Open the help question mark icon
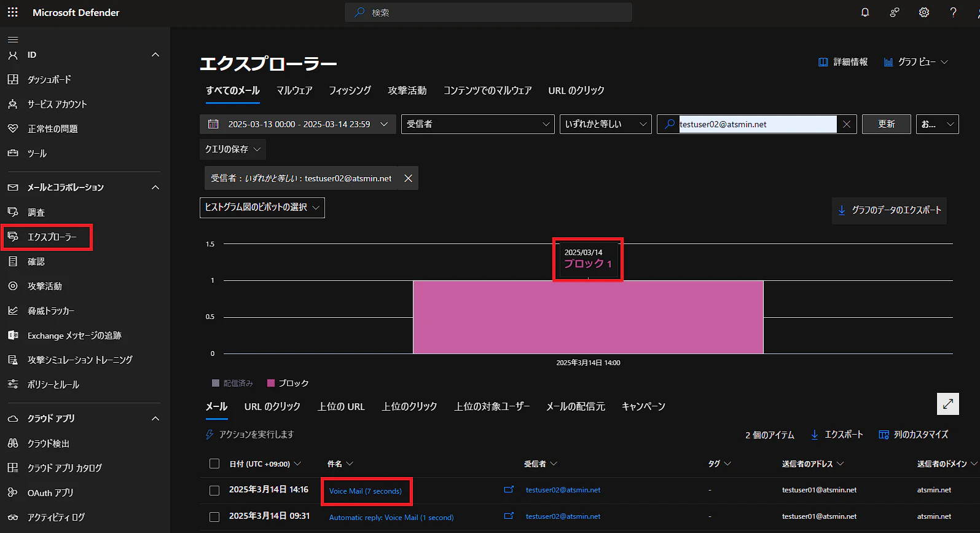This screenshot has width=980, height=533. pyautogui.click(x=953, y=12)
